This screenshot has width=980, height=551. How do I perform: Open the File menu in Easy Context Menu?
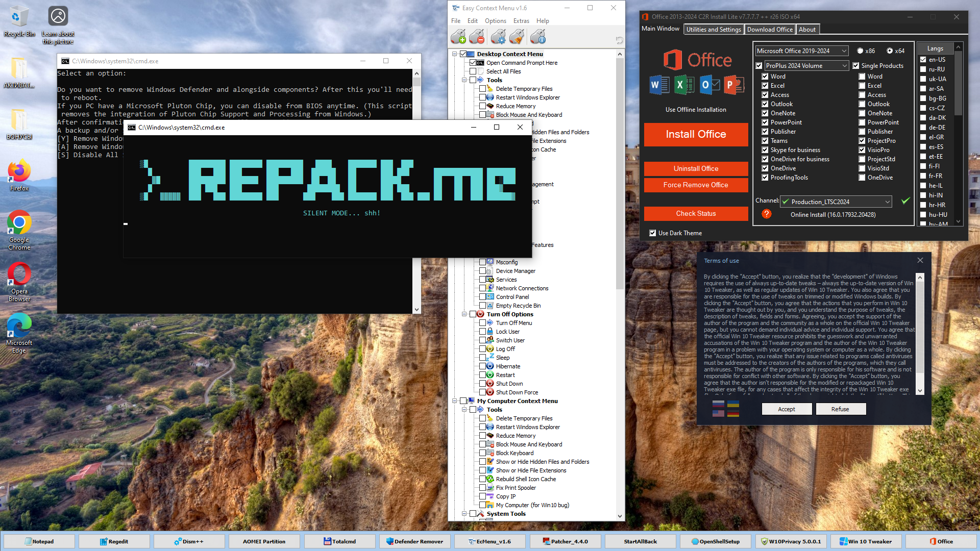point(455,21)
